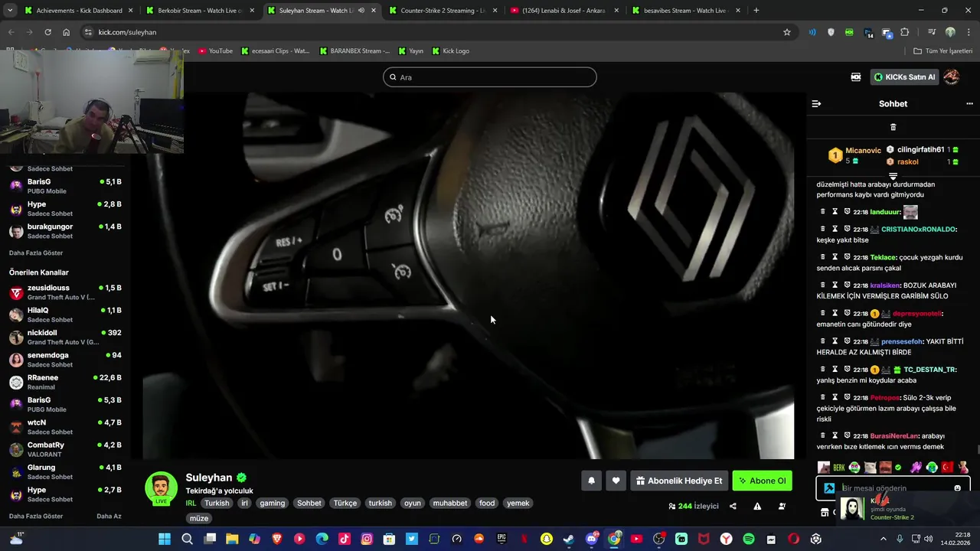
Task: Timeout Teklace with hourglass icon
Action: click(835, 257)
